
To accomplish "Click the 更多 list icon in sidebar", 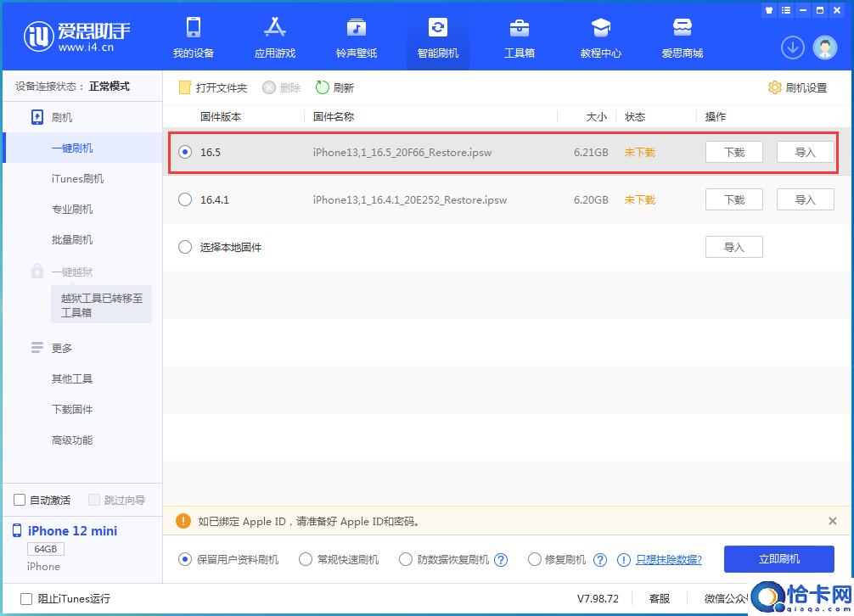I will [37, 347].
